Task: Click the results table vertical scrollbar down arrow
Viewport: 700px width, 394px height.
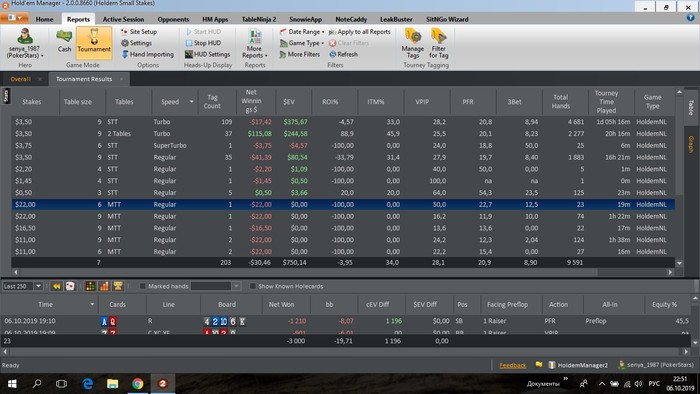Action: click(679, 263)
